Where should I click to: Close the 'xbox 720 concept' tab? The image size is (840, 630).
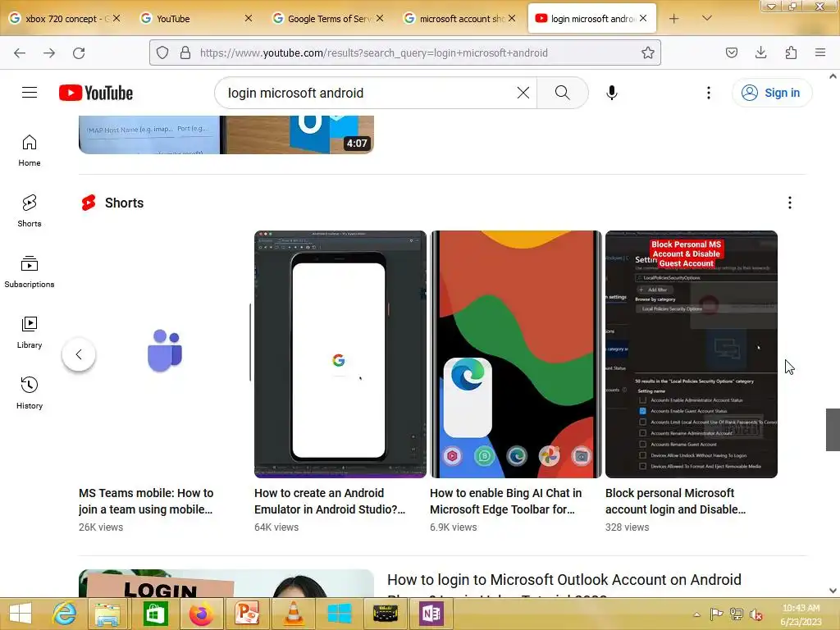116,18
